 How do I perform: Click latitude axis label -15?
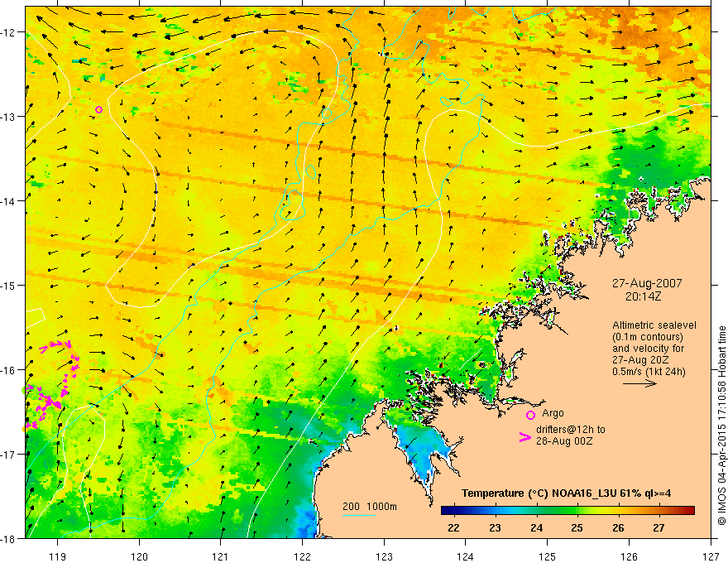point(9,285)
